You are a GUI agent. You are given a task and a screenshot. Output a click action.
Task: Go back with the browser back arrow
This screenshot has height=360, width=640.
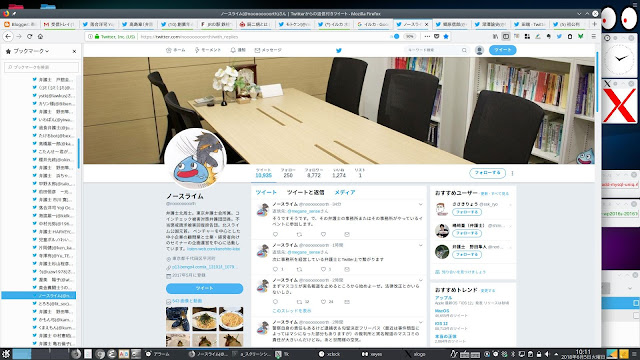pos(8,36)
